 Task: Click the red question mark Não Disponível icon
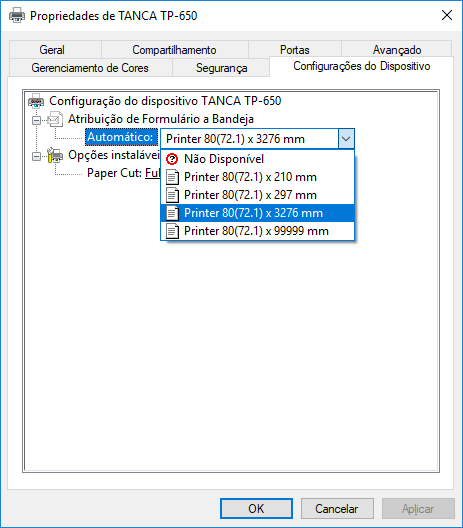pyautogui.click(x=172, y=159)
